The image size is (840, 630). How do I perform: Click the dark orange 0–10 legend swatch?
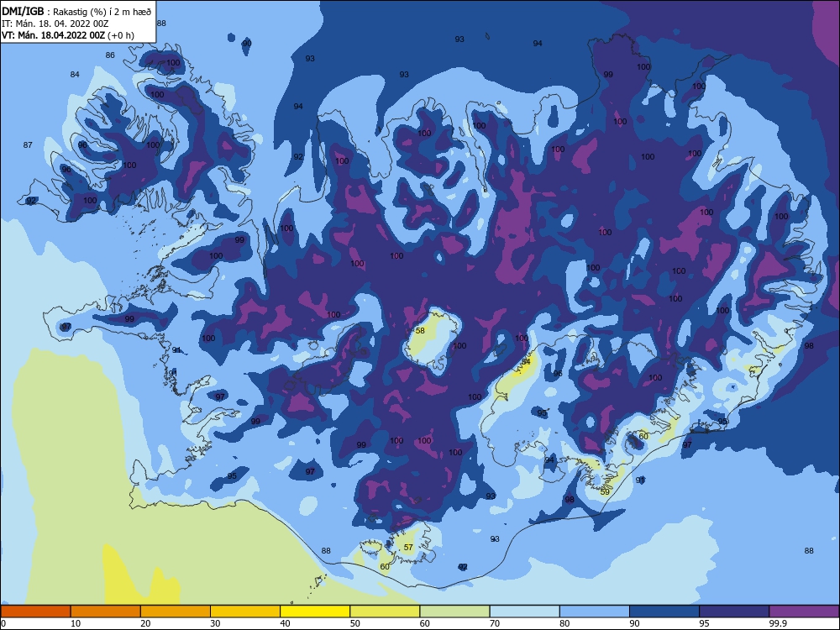[x=35, y=612]
